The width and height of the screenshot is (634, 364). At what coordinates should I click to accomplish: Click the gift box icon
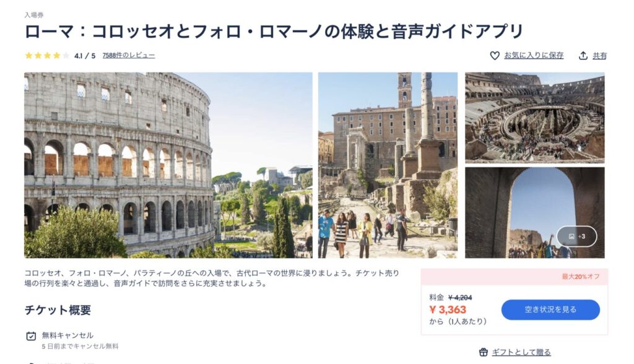click(x=483, y=352)
